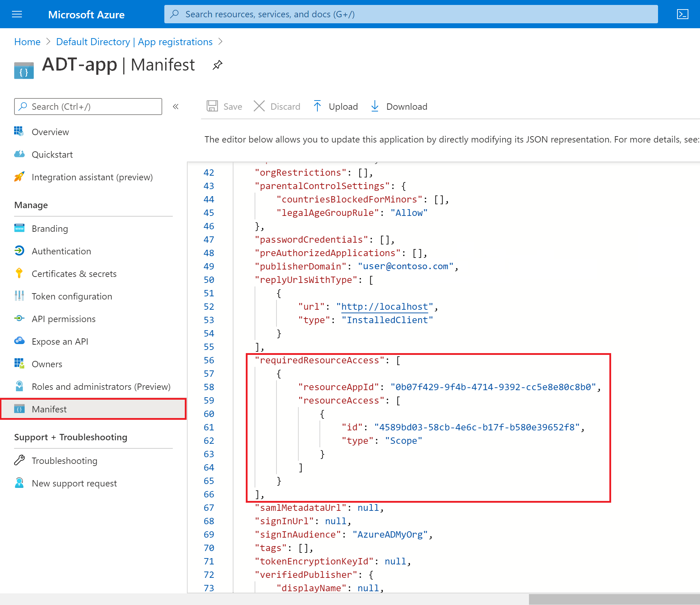Open the Quickstart section
700x605 pixels.
pyautogui.click(x=53, y=154)
